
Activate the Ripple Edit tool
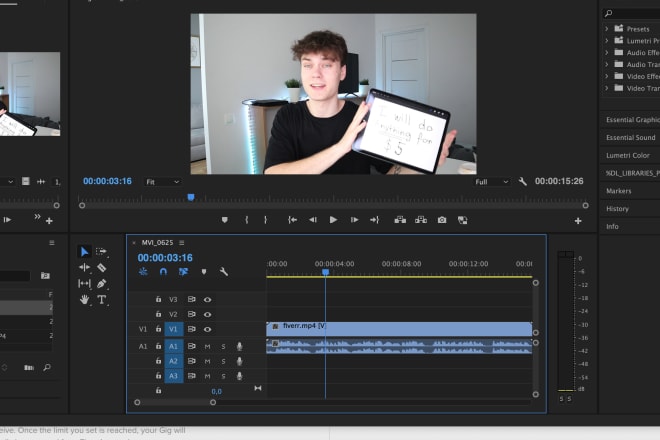pyautogui.click(x=85, y=268)
